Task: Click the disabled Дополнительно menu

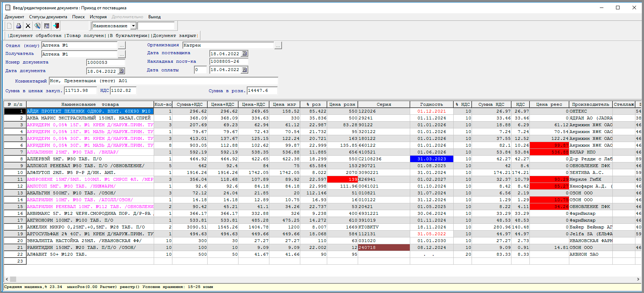Action: [x=127, y=17]
